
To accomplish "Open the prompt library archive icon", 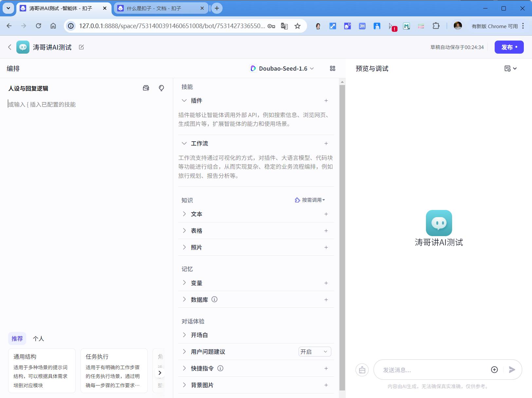I will (146, 88).
